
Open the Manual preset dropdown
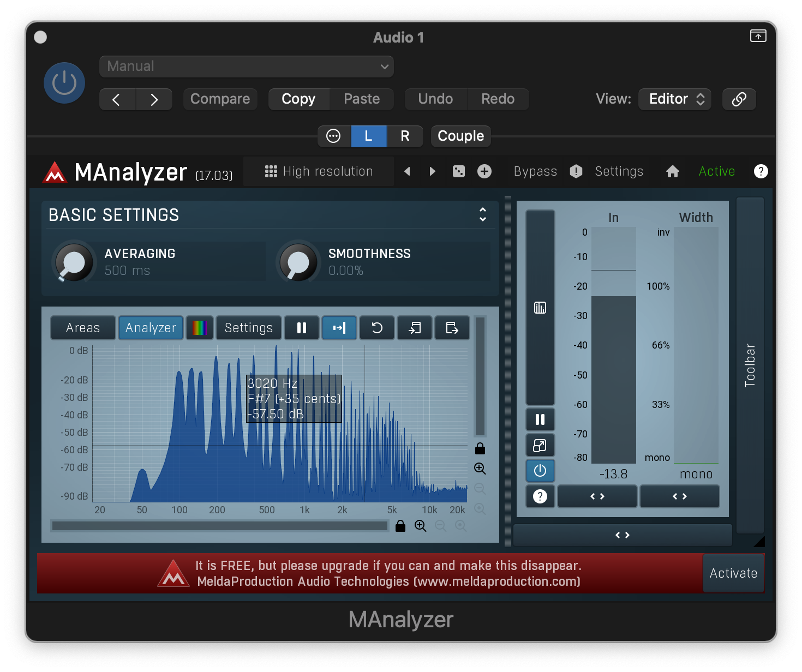tap(247, 67)
